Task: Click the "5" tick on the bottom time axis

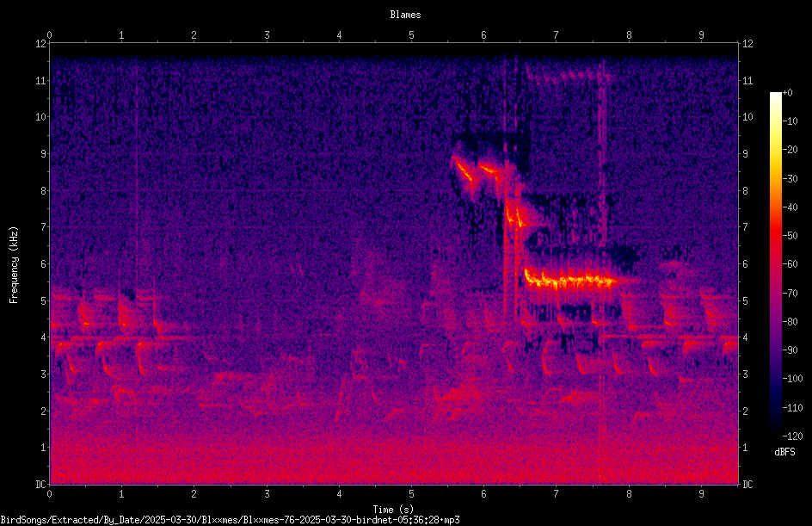Action: pos(412,494)
